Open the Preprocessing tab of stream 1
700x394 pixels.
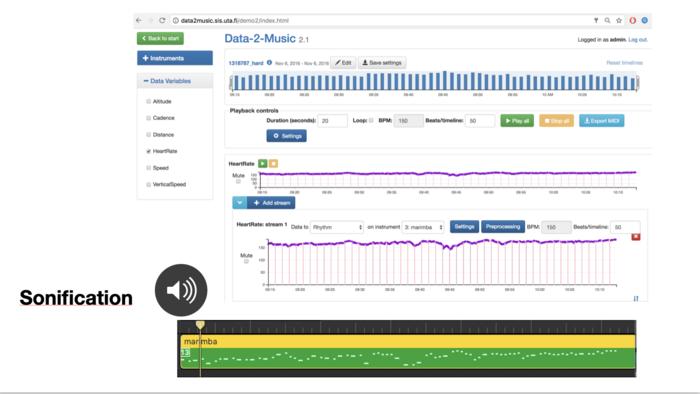click(x=503, y=227)
